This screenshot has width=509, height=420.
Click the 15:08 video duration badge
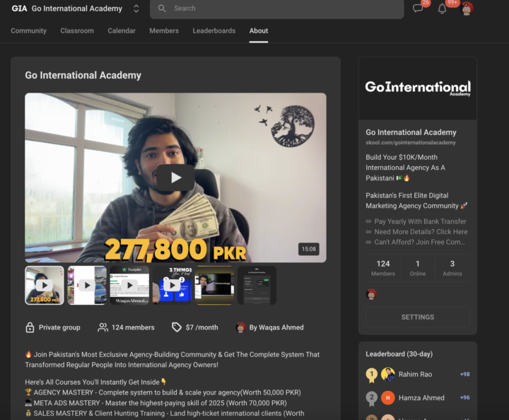tap(308, 249)
